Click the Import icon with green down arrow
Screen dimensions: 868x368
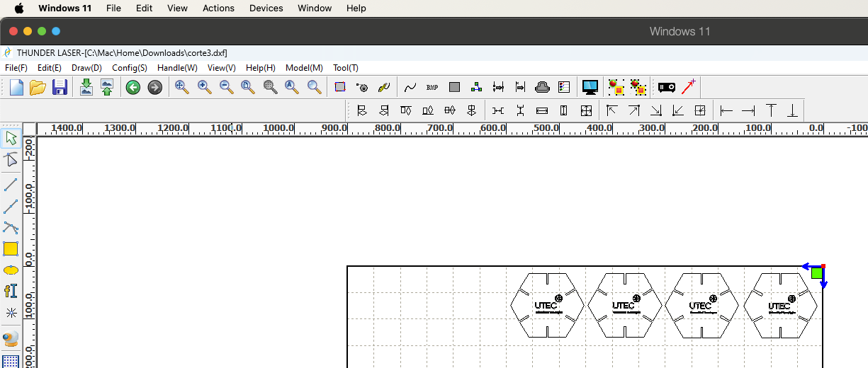[x=86, y=87]
